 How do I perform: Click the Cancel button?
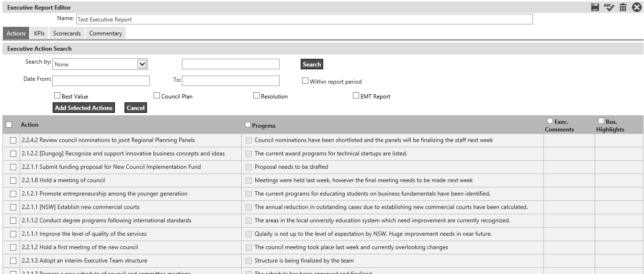click(136, 108)
